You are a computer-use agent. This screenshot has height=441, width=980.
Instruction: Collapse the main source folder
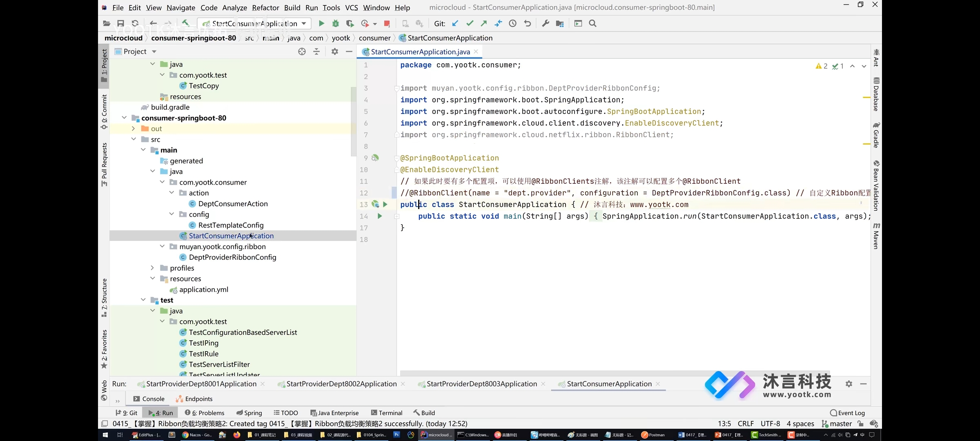pyautogui.click(x=143, y=150)
